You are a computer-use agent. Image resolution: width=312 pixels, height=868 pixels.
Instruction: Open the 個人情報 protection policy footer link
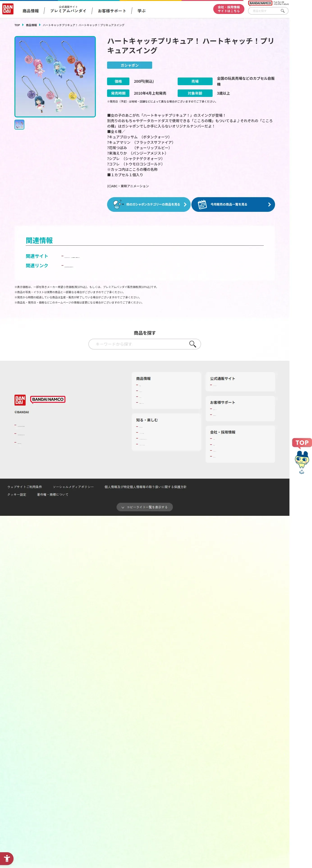coord(146,487)
